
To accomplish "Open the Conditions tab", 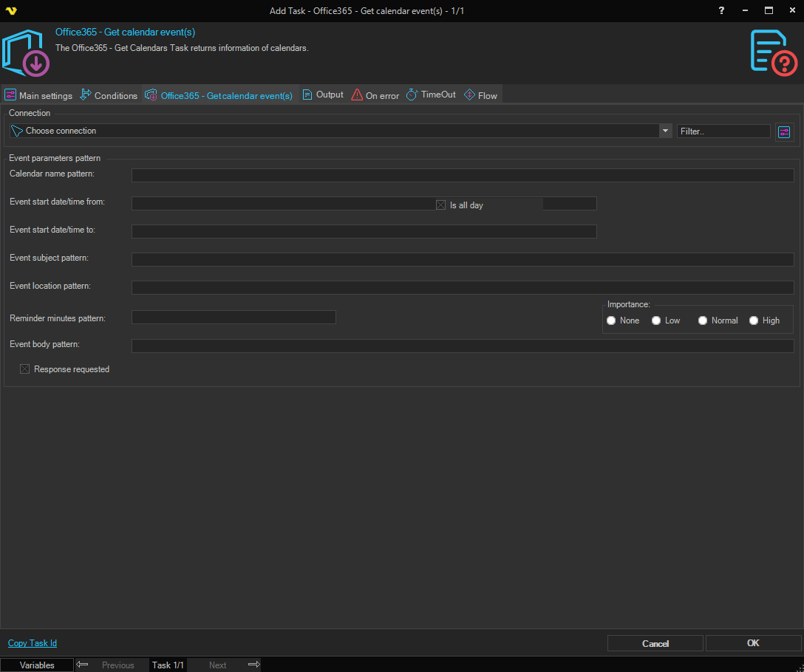I will (109, 95).
